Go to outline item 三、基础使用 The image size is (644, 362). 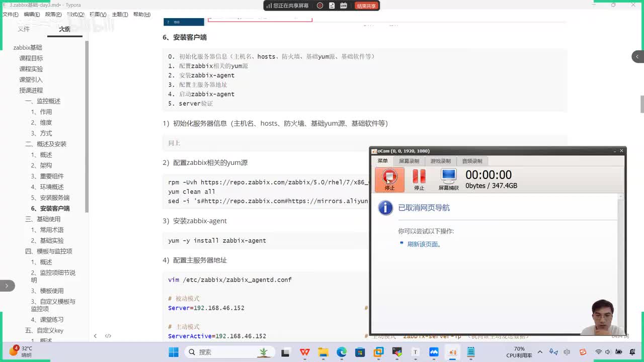(43, 219)
